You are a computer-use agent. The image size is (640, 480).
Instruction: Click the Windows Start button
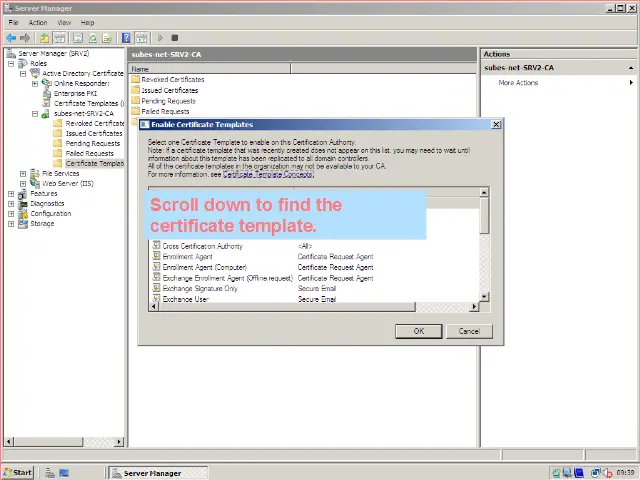click(x=18, y=472)
